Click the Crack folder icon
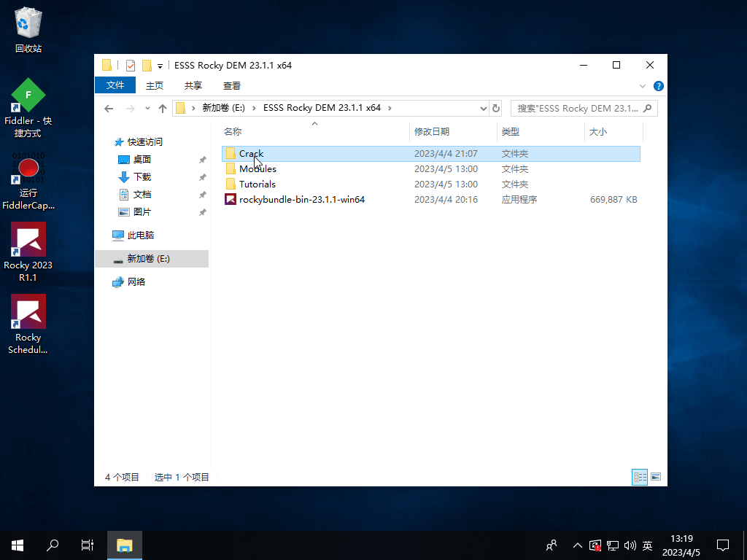Viewport: 747px width, 560px height. coord(231,153)
